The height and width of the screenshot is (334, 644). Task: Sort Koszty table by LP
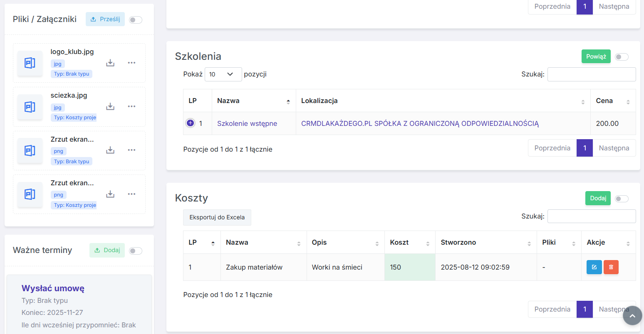pos(202,242)
